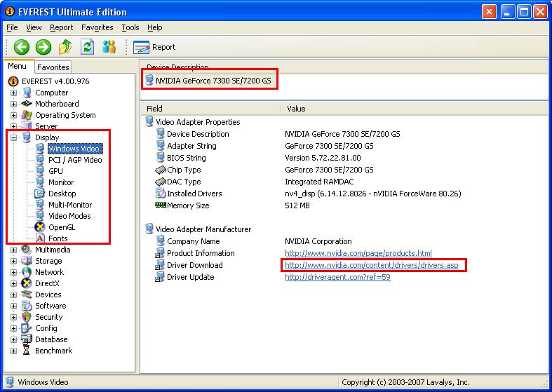Click the Fonts letter A icon

40,238
